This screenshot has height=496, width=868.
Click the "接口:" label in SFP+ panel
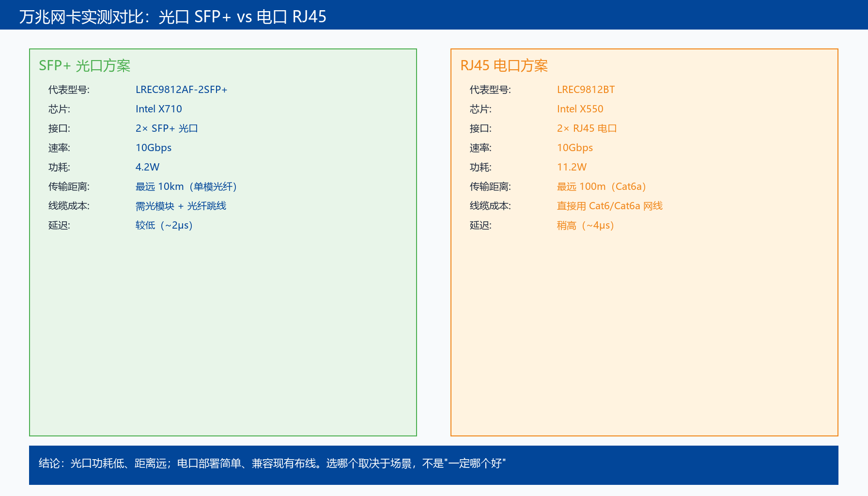tap(59, 128)
